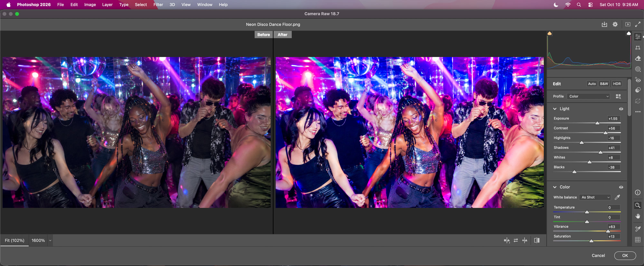Swap before and after settings arrows

coord(516,240)
